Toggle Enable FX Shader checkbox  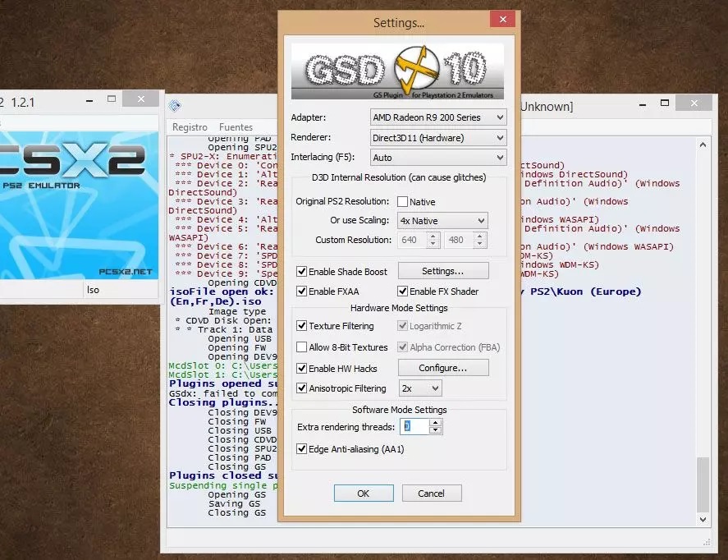(x=402, y=291)
